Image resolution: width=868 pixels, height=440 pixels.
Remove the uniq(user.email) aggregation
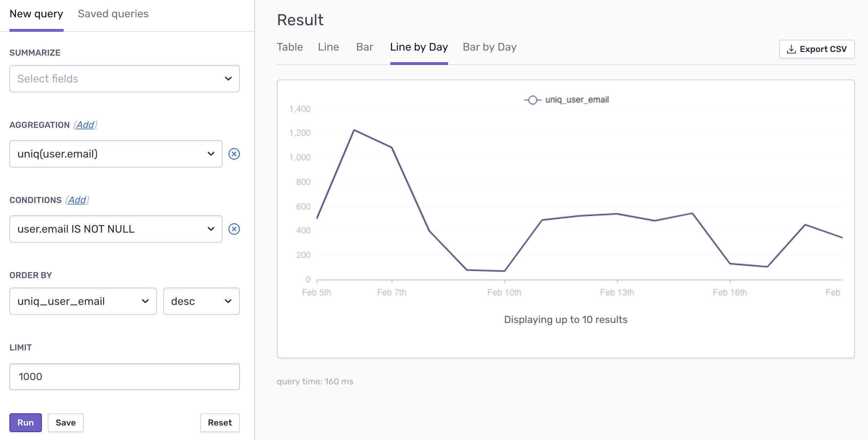coord(235,154)
